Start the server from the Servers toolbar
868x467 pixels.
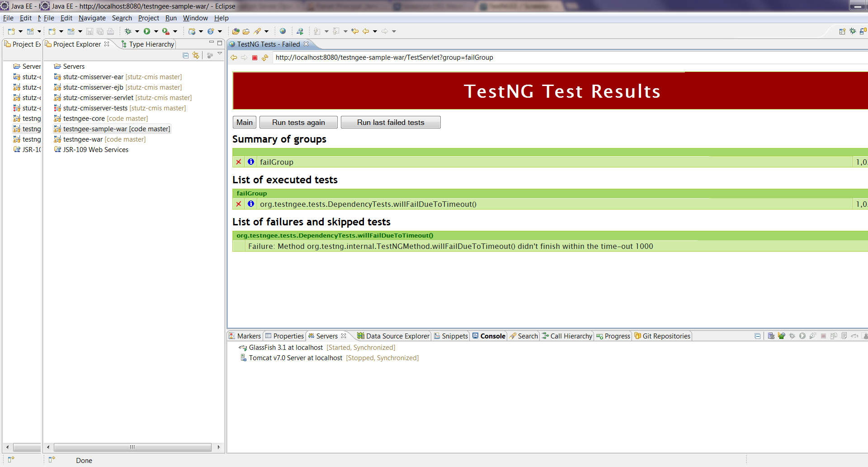click(802, 336)
